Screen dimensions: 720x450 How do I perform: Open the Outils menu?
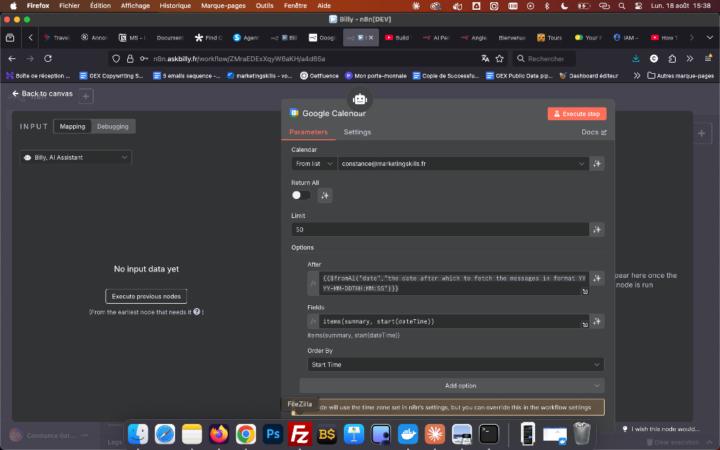[x=264, y=6]
